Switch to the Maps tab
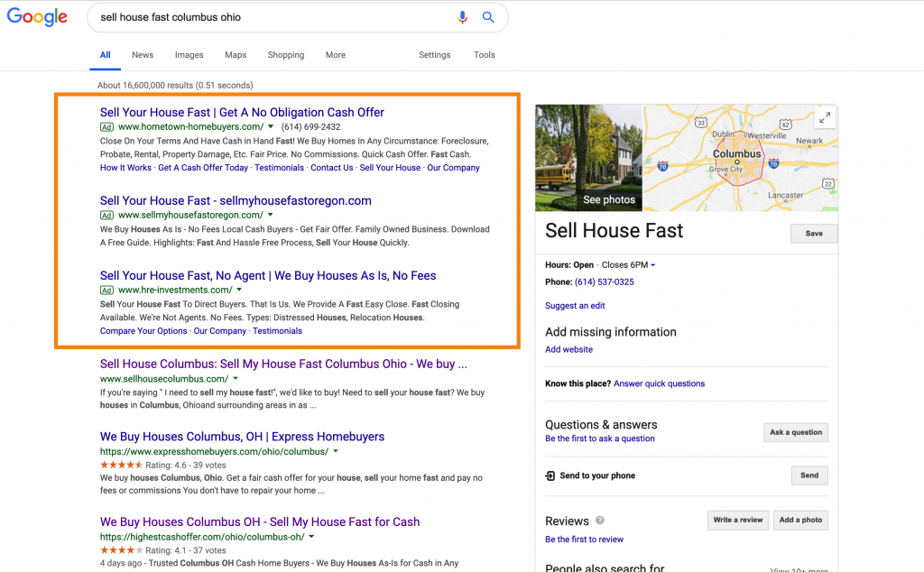The width and height of the screenshot is (924, 572). (x=235, y=55)
